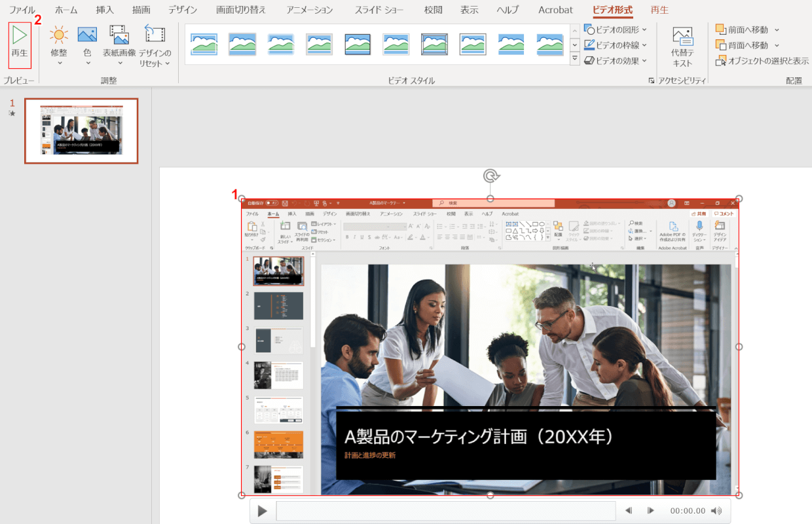Screen dimensions: 812x524
Task: Click 代替テキスト alt text button
Action: tap(682, 47)
